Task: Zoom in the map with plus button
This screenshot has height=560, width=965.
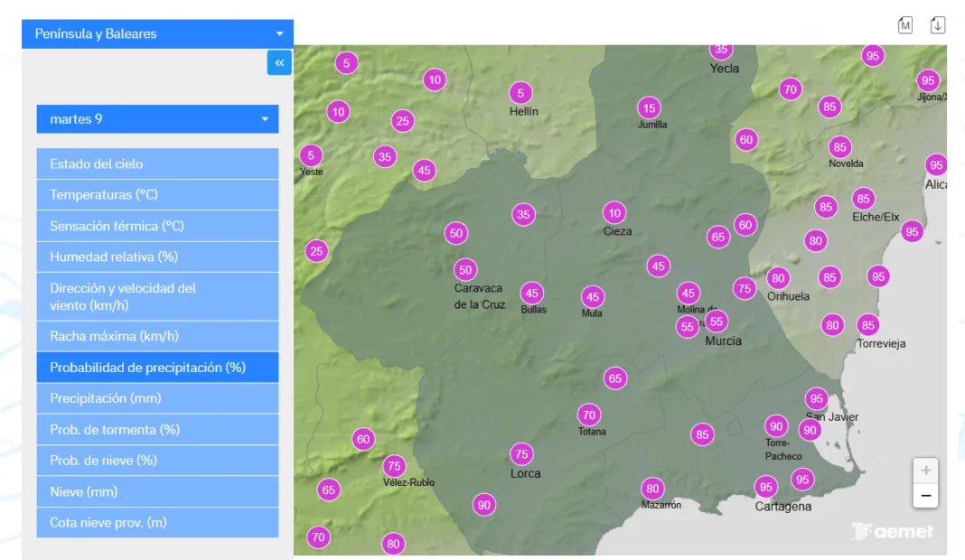Action: coord(925,471)
